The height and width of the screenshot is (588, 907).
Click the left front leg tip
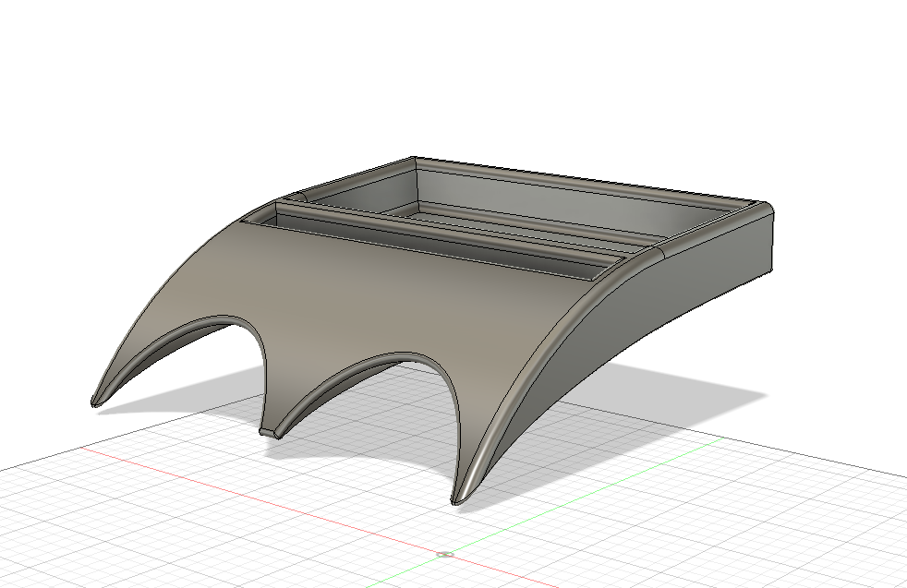click(x=96, y=402)
